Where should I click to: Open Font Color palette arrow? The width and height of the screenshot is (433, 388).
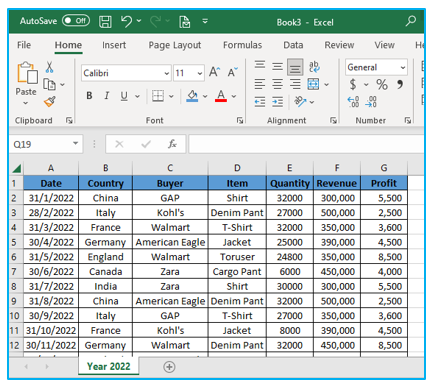(x=234, y=96)
